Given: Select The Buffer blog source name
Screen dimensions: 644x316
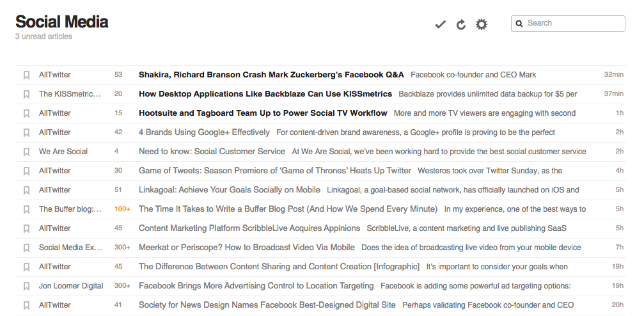Looking at the screenshot, I should point(70,209).
